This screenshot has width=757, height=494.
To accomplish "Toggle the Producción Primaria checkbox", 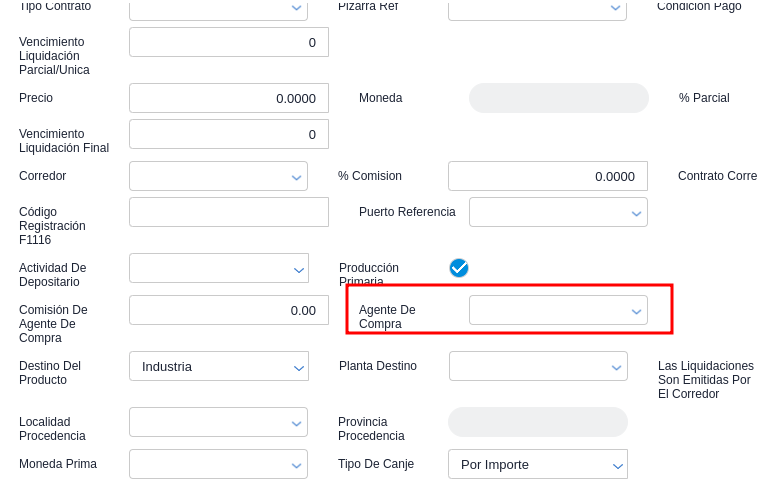I will coord(459,268).
